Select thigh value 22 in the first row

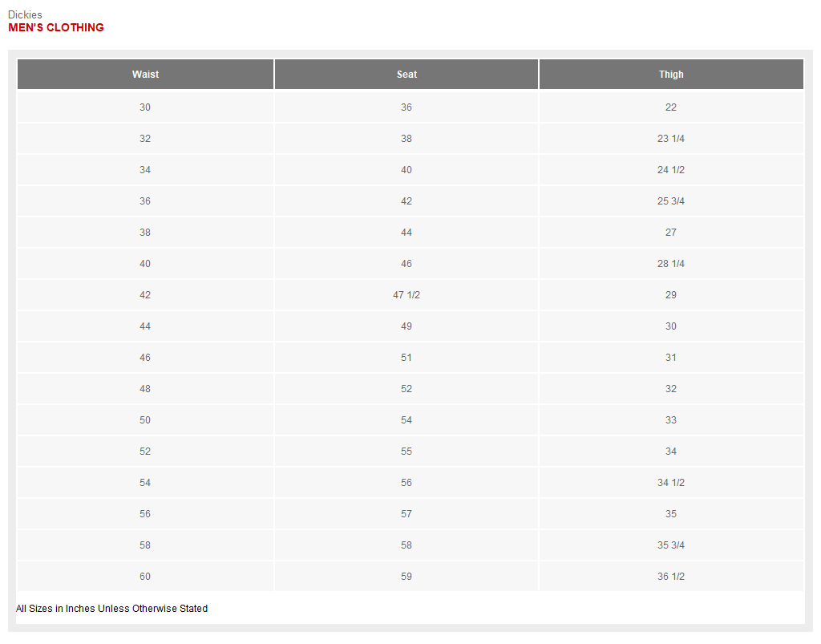[671, 107]
